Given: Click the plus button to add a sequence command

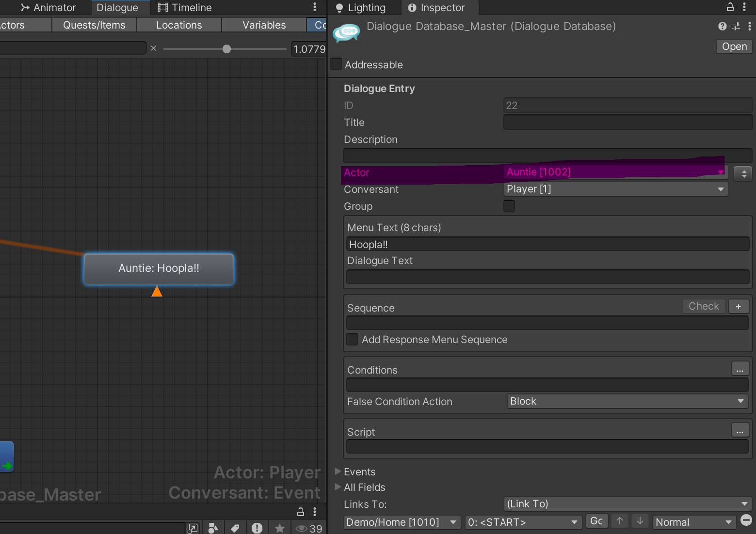Looking at the screenshot, I should click(739, 306).
